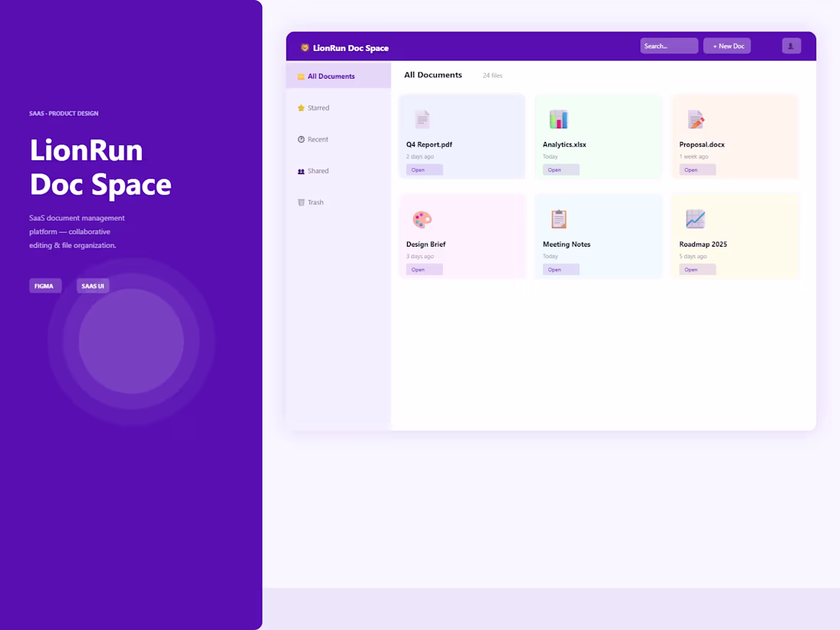Screen dimensions: 840x630
Task: Click the + New Doc button
Action: click(726, 46)
